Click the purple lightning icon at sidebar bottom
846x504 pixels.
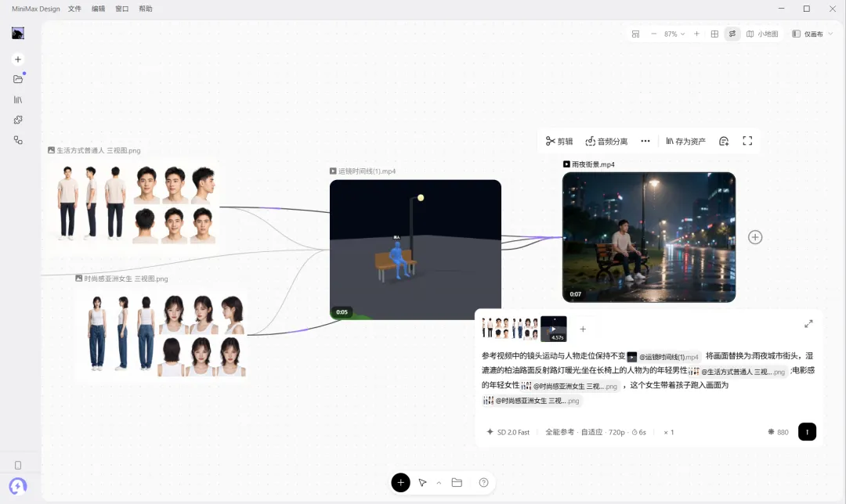point(18,486)
